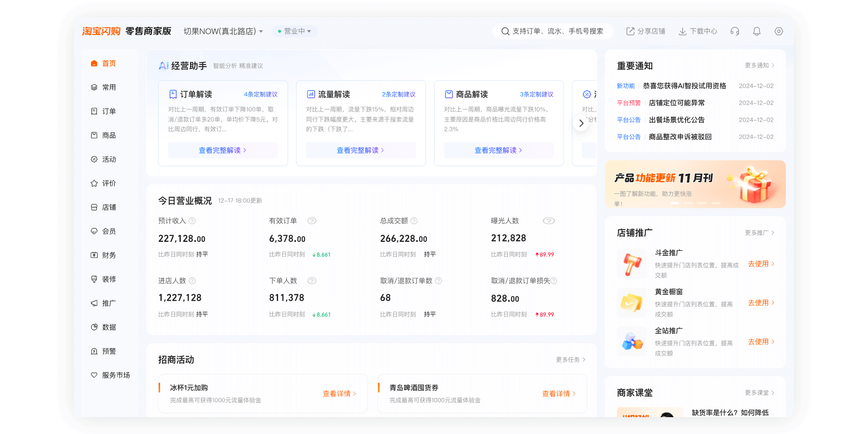This screenshot has width=868, height=434.
Task: Open the notification bell icon
Action: tap(756, 31)
